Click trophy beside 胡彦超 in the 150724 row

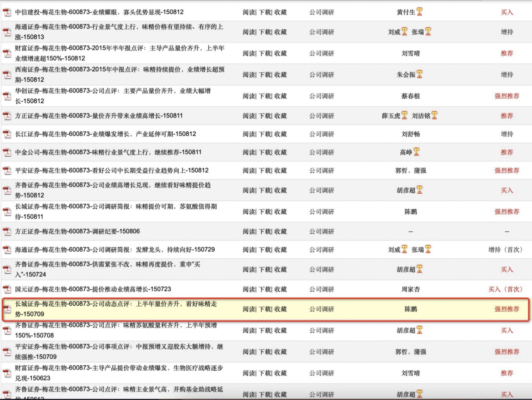coord(420,269)
